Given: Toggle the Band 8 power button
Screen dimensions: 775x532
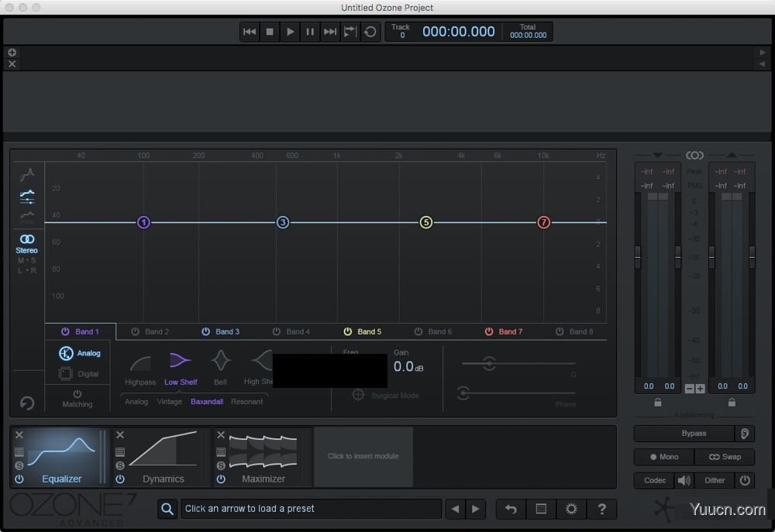Looking at the screenshot, I should click(560, 331).
